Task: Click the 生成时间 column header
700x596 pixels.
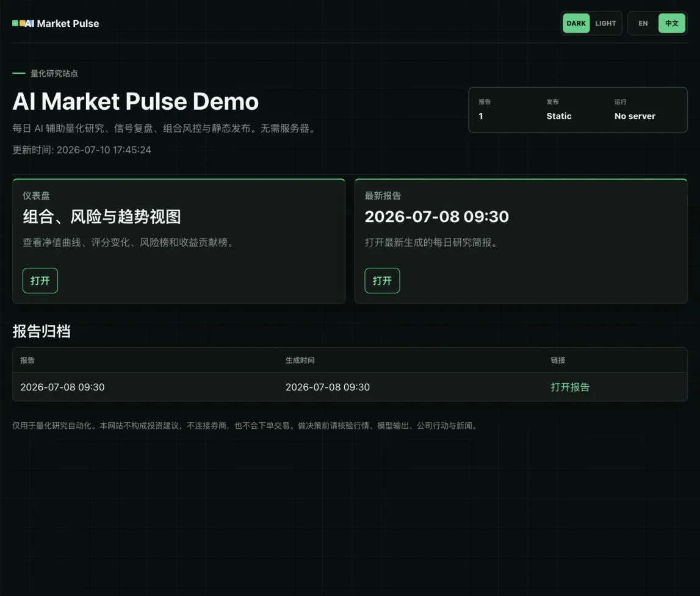Action: click(300, 360)
